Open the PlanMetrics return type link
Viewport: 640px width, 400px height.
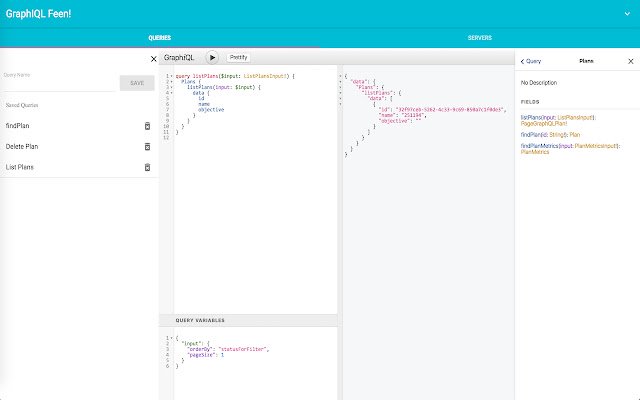pos(535,152)
